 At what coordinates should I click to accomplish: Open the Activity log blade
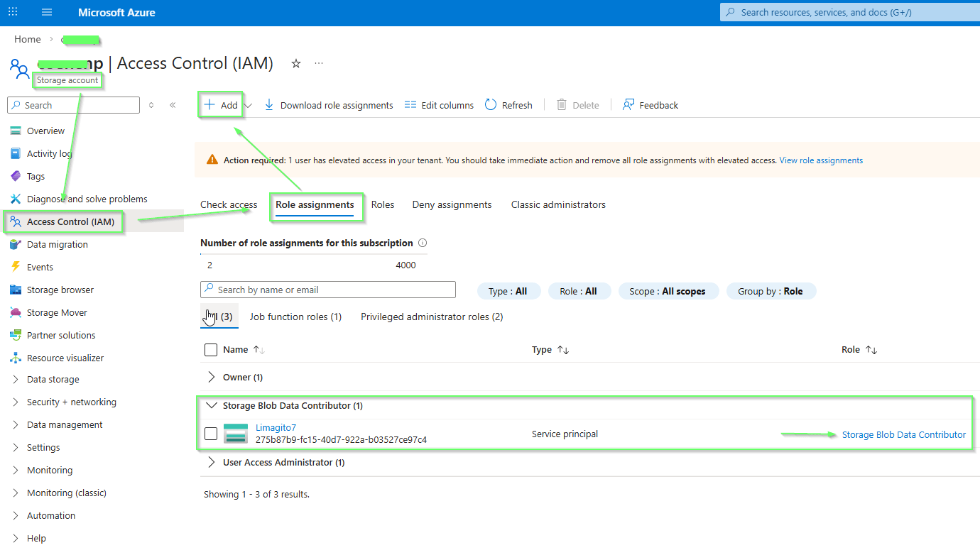pyautogui.click(x=51, y=153)
